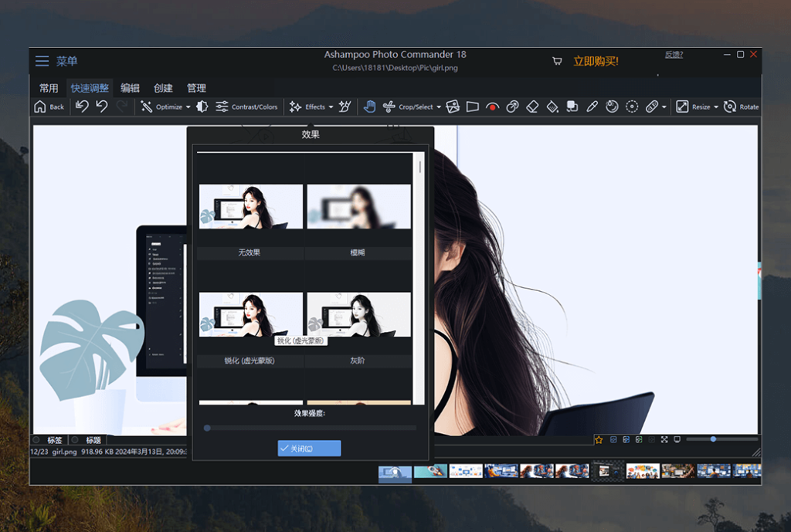The image size is (791, 532).
Task: Switch to the 常用 tab
Action: (x=49, y=88)
